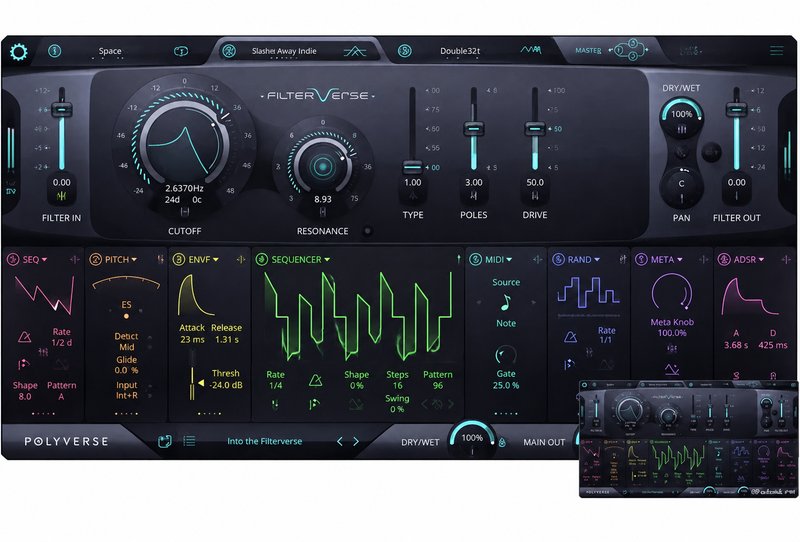The height and width of the screenshot is (542, 800).
Task: Click the RAND panel polarity icon at top right
Action: point(622,260)
